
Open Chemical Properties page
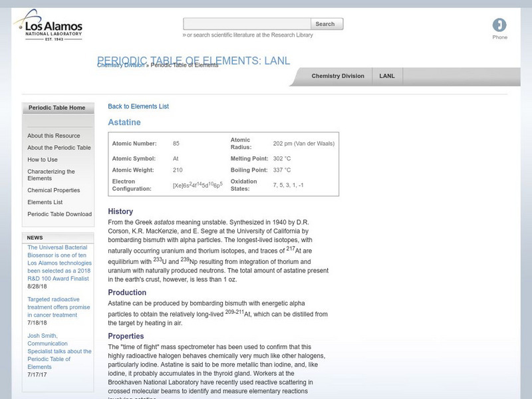tap(54, 190)
